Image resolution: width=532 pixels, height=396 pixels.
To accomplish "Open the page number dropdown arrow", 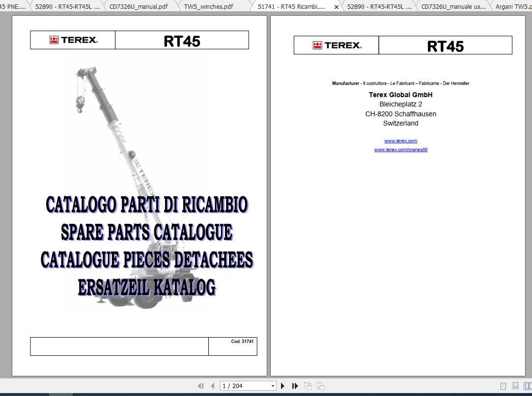I will pos(273,386).
